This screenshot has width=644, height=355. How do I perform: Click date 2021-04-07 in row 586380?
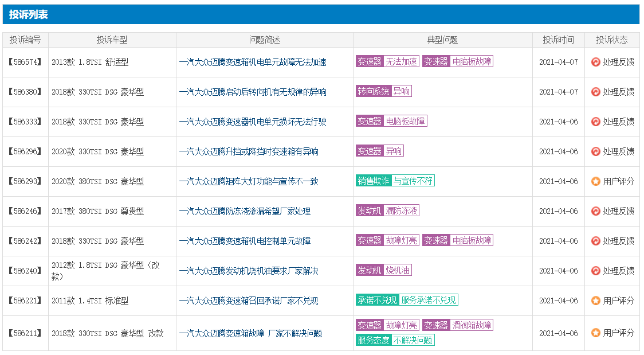coord(559,92)
